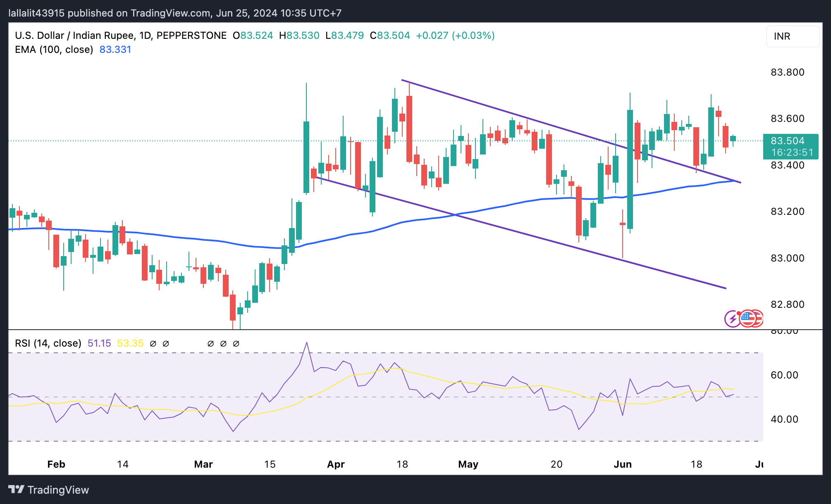Image resolution: width=831 pixels, height=504 pixels.
Task: Click the yellow RSI value 53.35
Action: tap(130, 343)
